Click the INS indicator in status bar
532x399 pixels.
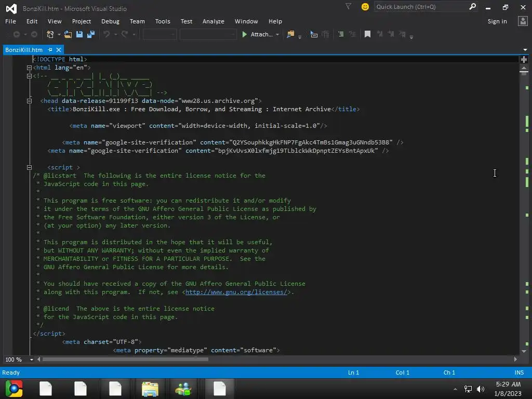click(519, 373)
